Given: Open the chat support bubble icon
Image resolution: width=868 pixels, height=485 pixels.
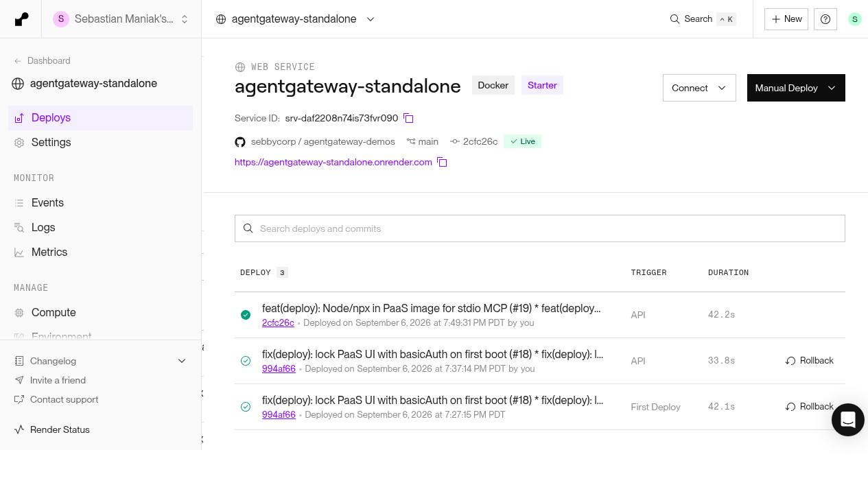Looking at the screenshot, I should pos(848,420).
